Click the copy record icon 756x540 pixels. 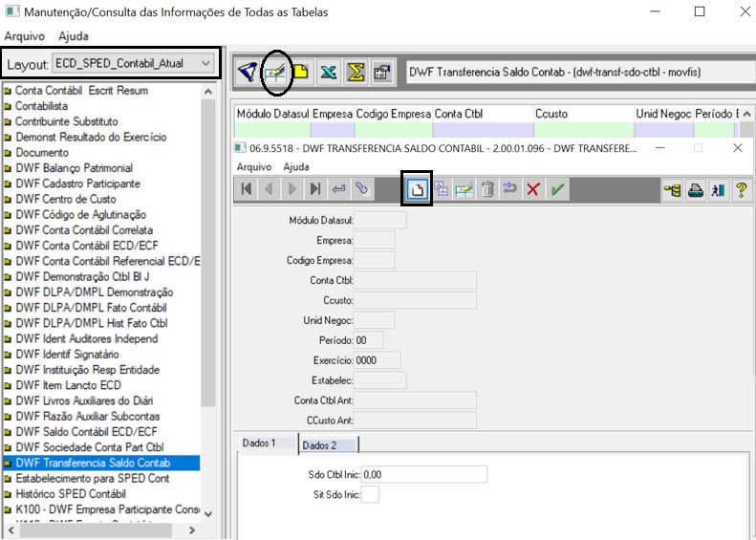tap(441, 189)
